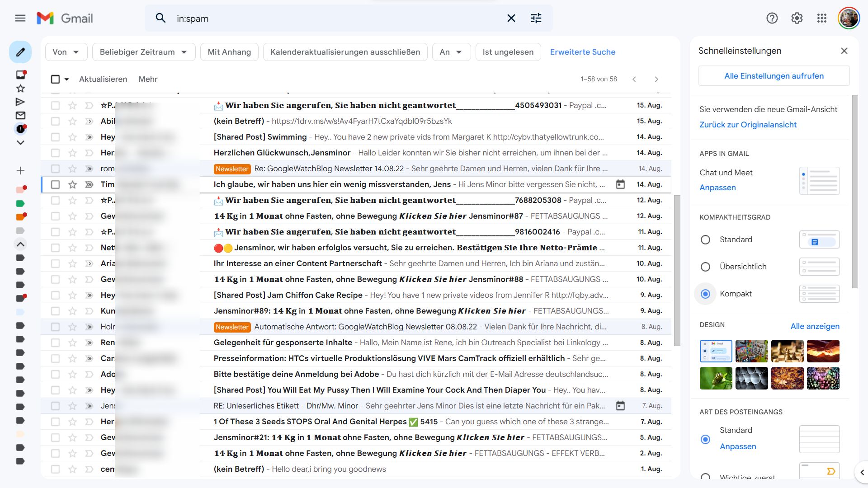Click Aktualisieren in the toolbar
This screenshot has width=868, height=488.
click(103, 79)
